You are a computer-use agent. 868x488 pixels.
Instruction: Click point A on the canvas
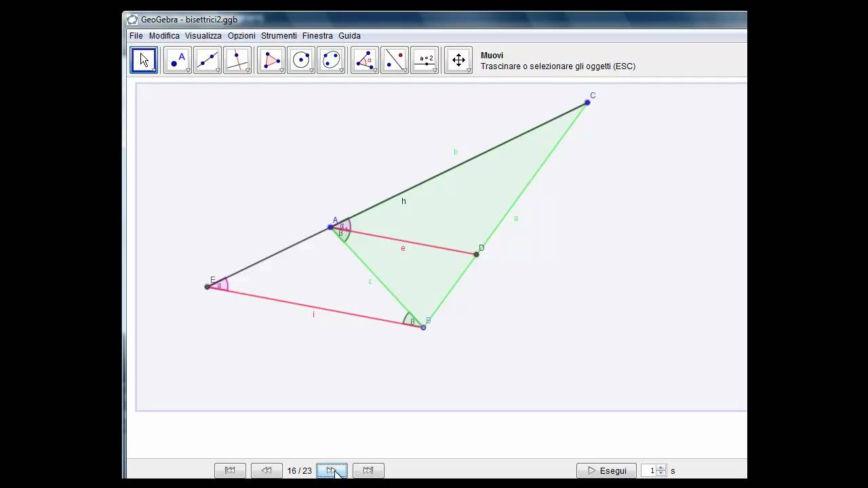[330, 227]
